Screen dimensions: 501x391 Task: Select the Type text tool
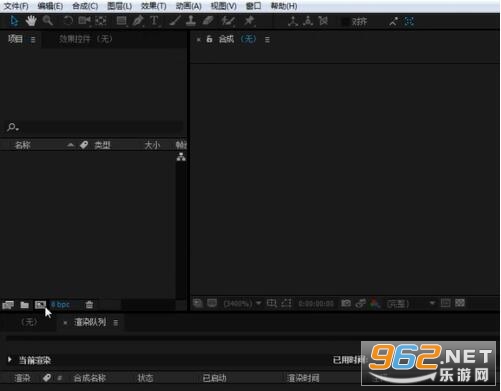click(154, 21)
